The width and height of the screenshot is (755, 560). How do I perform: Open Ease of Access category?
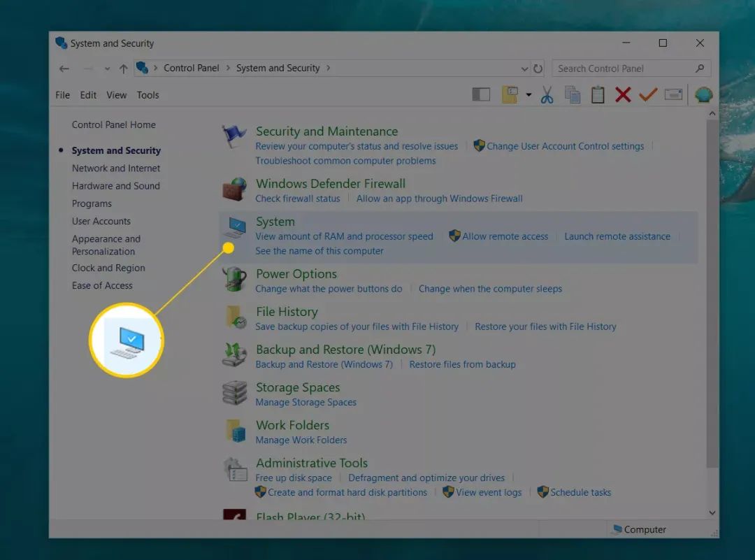tap(102, 285)
